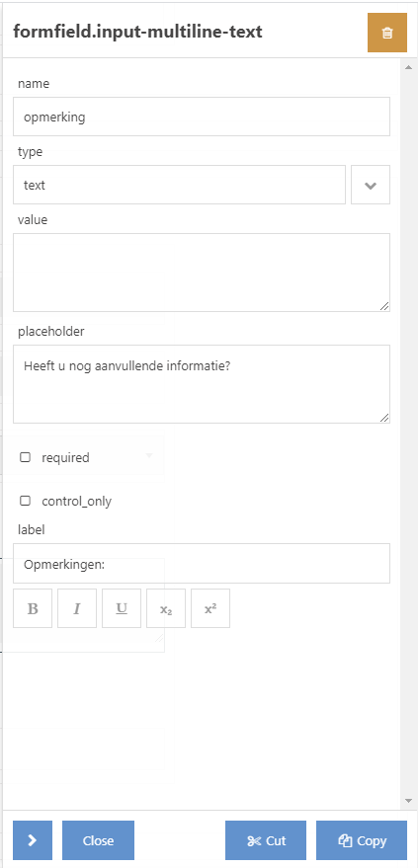418x868 pixels.
Task: Cut the form field with scissors button
Action: [x=266, y=840]
